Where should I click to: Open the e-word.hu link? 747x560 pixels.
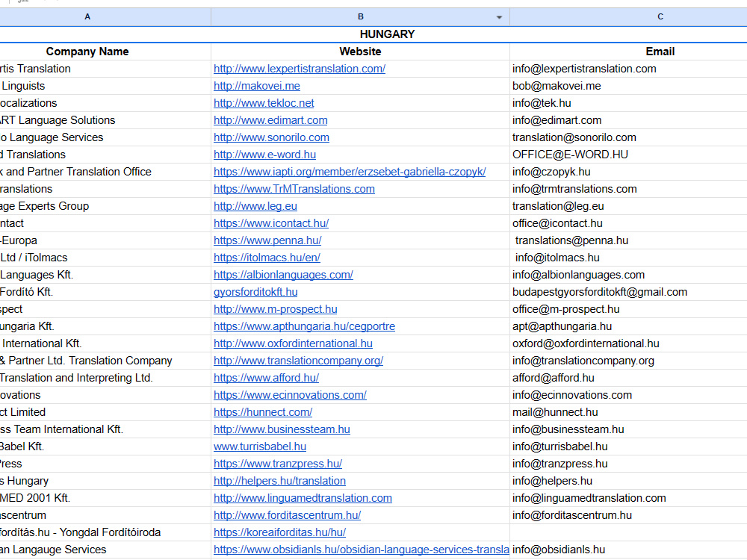(x=264, y=155)
